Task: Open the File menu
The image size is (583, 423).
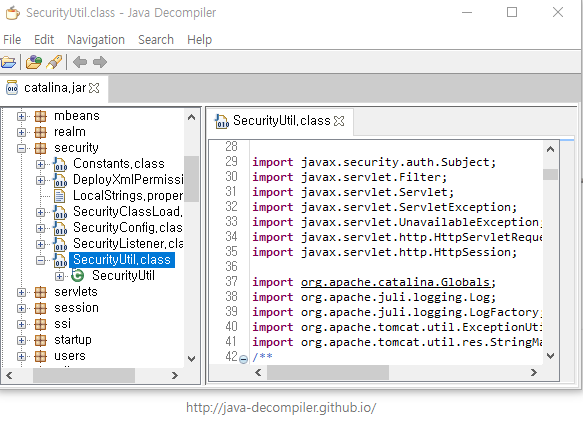Action: (x=12, y=39)
